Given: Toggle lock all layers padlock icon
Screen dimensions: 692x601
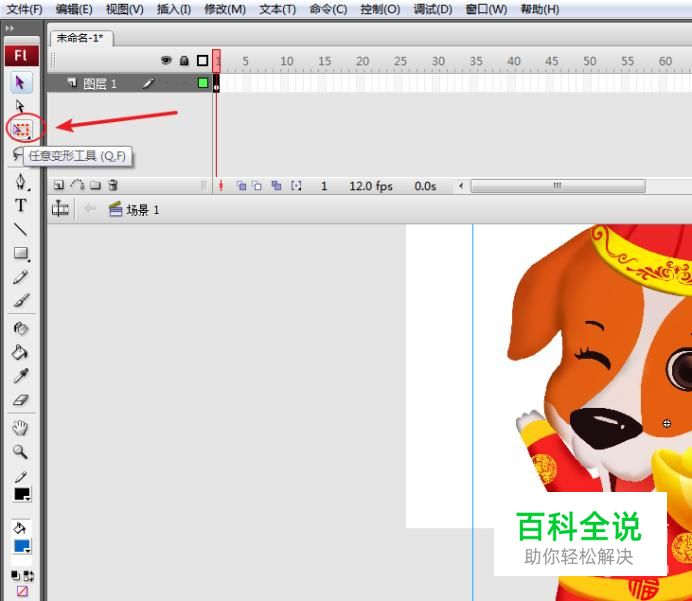Looking at the screenshot, I should click(184, 60).
